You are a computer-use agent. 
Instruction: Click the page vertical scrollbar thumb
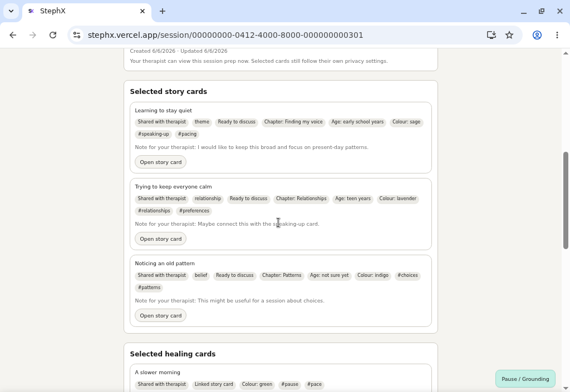tap(566, 200)
